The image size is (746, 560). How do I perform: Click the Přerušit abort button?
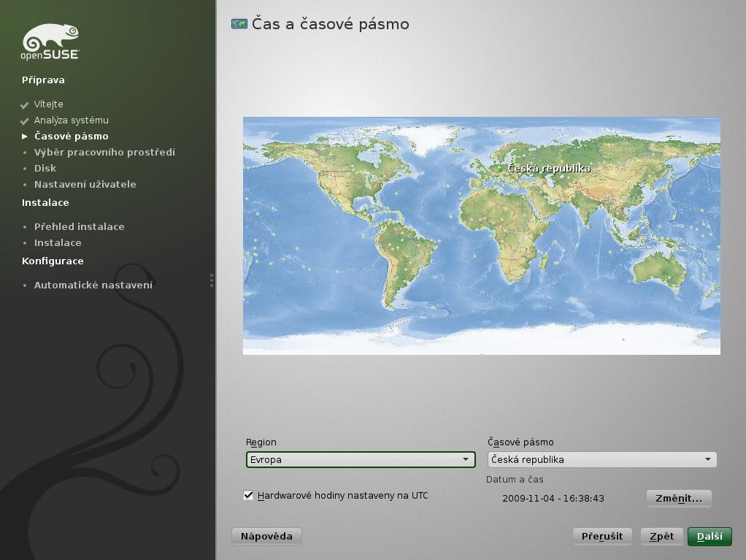[602, 536]
